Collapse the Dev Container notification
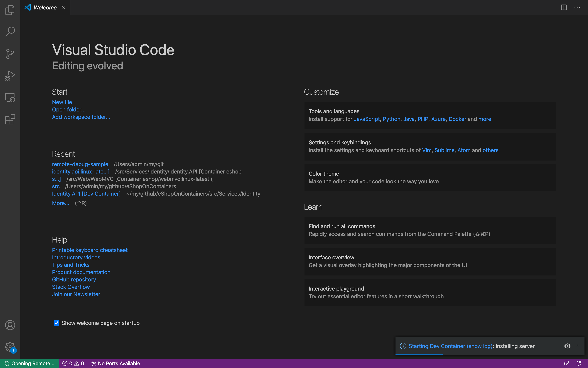This screenshot has height=368, width=588. coord(577,346)
